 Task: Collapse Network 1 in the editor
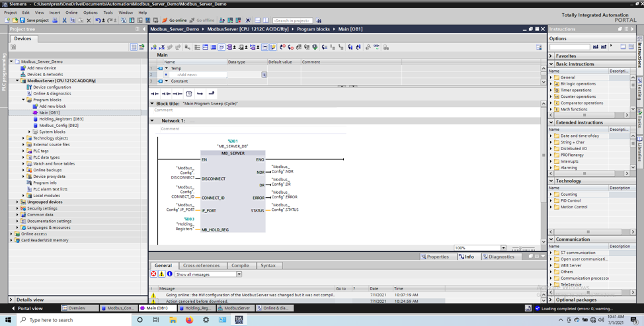(x=152, y=121)
